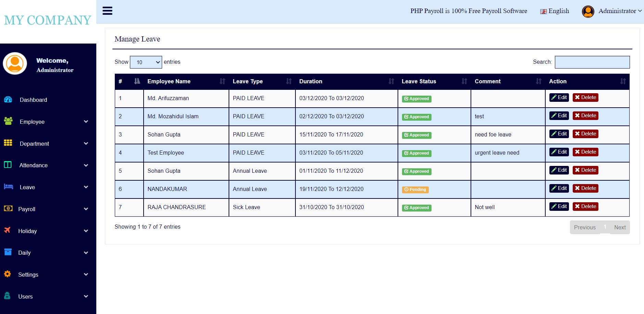The height and width of the screenshot is (314, 644).
Task: Edit the leave entry for NANDAKUMAR
Action: click(x=559, y=188)
